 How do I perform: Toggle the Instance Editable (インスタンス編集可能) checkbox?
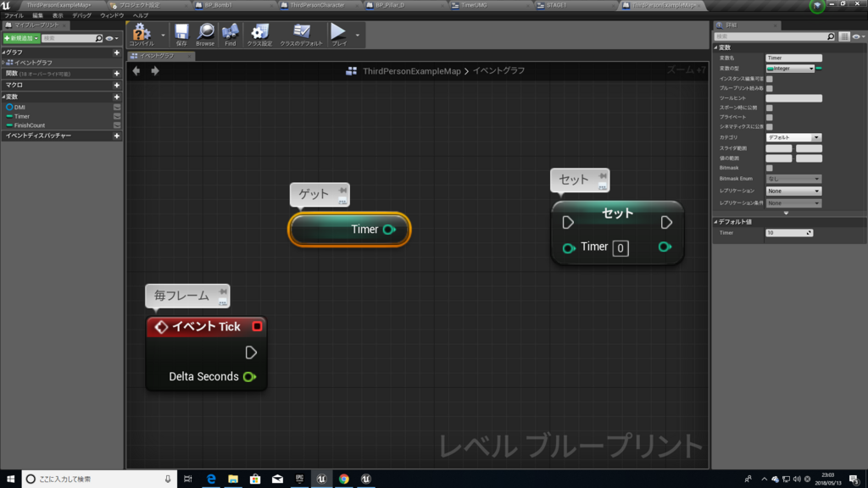pyautogui.click(x=770, y=79)
